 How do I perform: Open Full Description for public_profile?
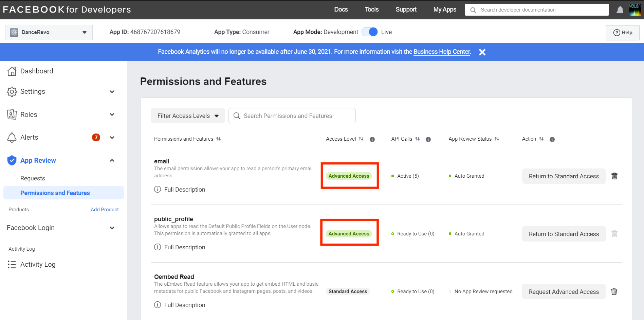pyautogui.click(x=185, y=247)
